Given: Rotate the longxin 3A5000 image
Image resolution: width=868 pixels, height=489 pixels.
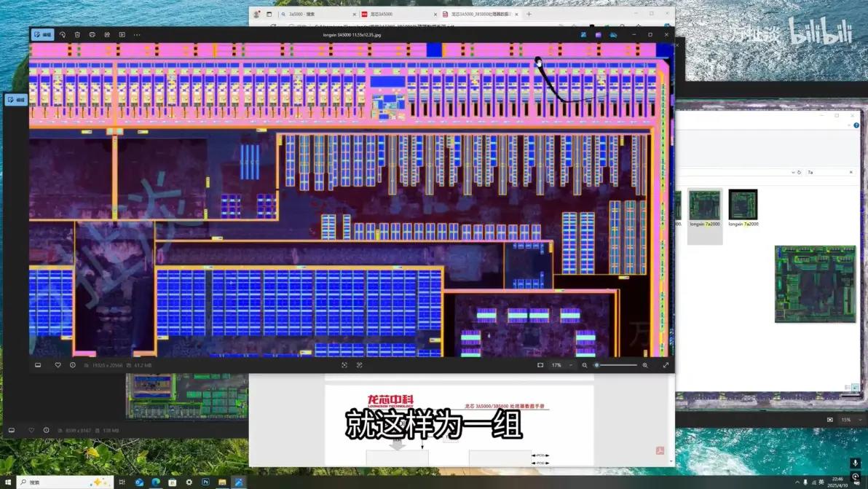Looking at the screenshot, I should 63,34.
